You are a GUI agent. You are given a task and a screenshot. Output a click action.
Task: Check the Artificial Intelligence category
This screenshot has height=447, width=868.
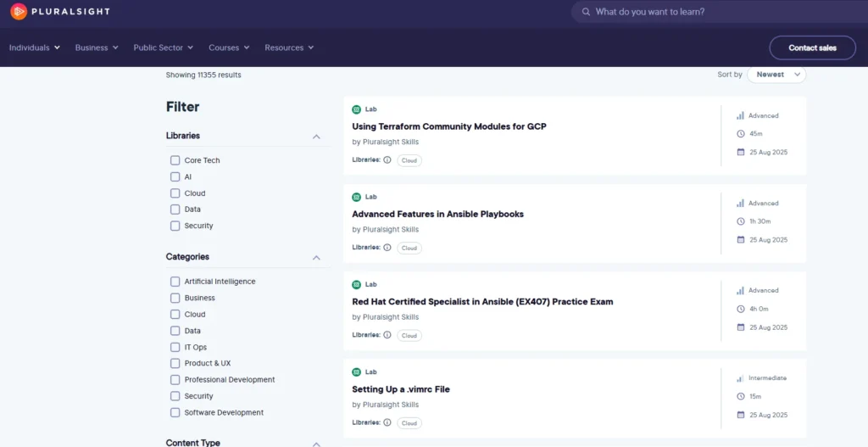click(175, 282)
